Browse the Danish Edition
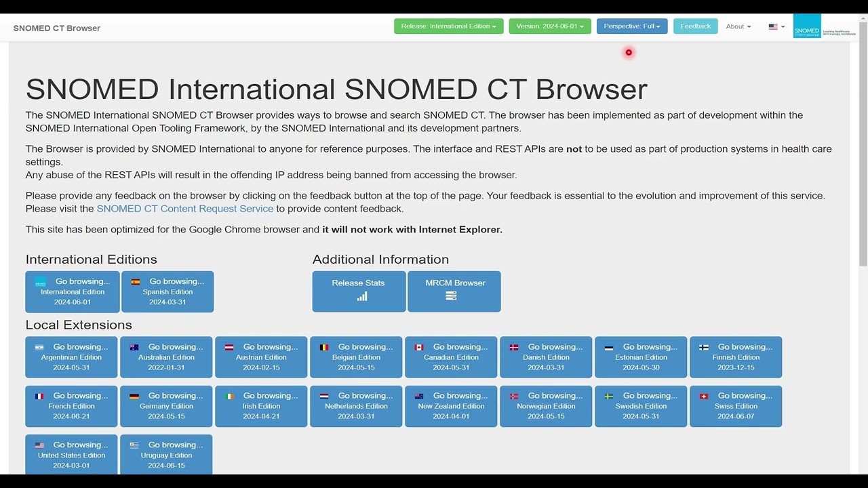The image size is (868, 488). pyautogui.click(x=546, y=357)
